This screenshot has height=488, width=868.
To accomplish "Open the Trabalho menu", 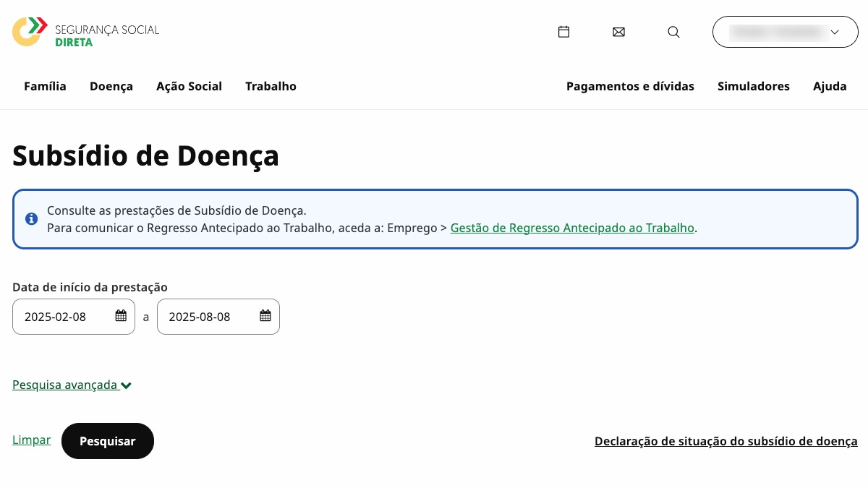I will pyautogui.click(x=271, y=86).
